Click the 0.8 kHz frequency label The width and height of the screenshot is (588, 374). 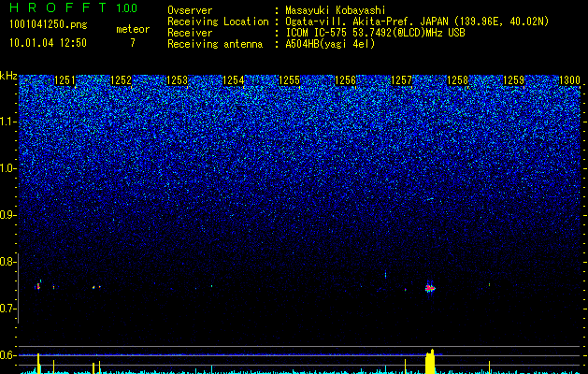7,262
